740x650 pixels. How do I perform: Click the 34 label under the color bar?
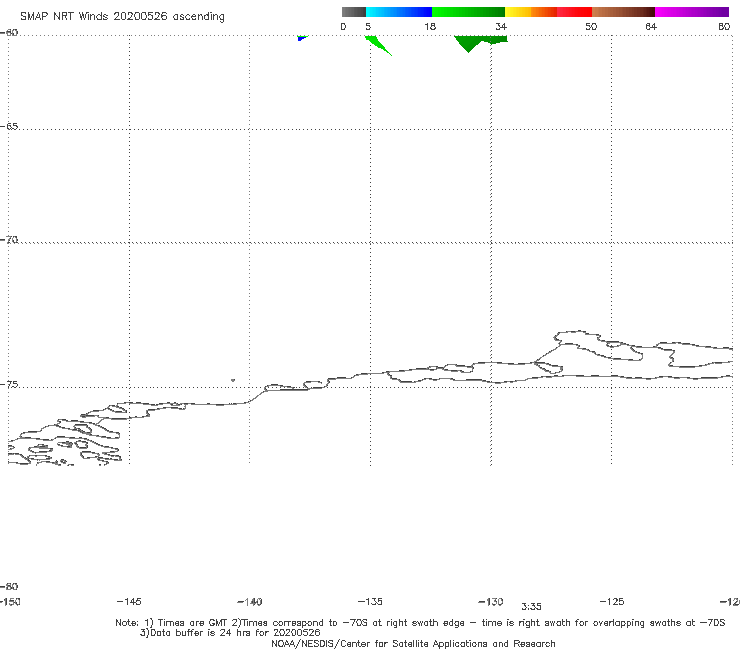point(501,27)
